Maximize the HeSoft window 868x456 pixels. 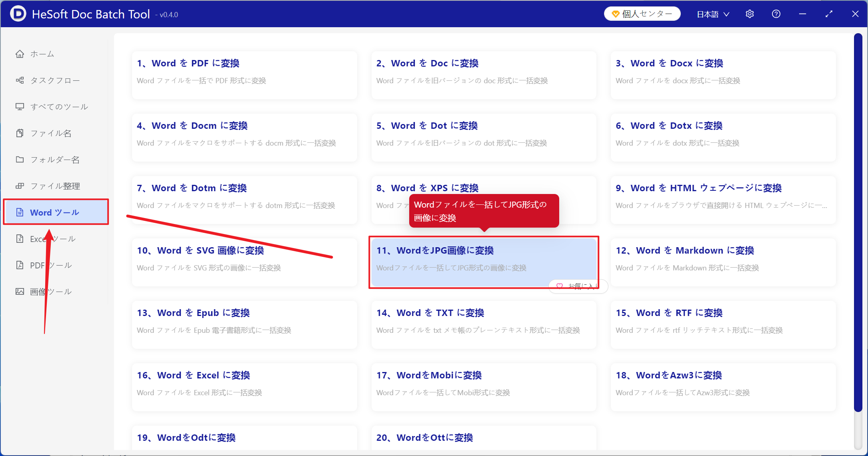[829, 14]
